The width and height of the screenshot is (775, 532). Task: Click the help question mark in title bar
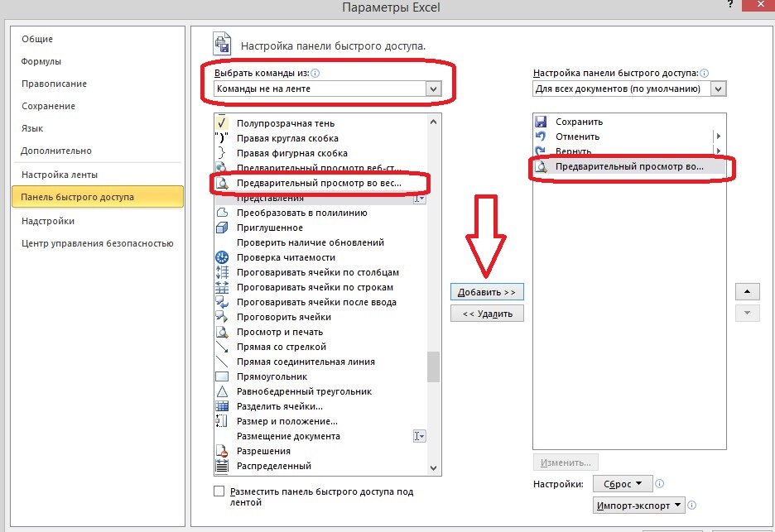coord(730,4)
